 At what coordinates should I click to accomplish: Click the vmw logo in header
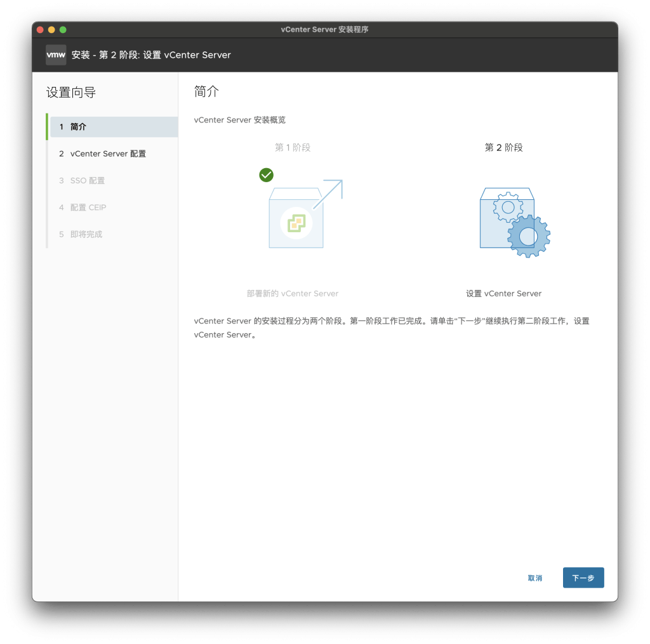[56, 55]
